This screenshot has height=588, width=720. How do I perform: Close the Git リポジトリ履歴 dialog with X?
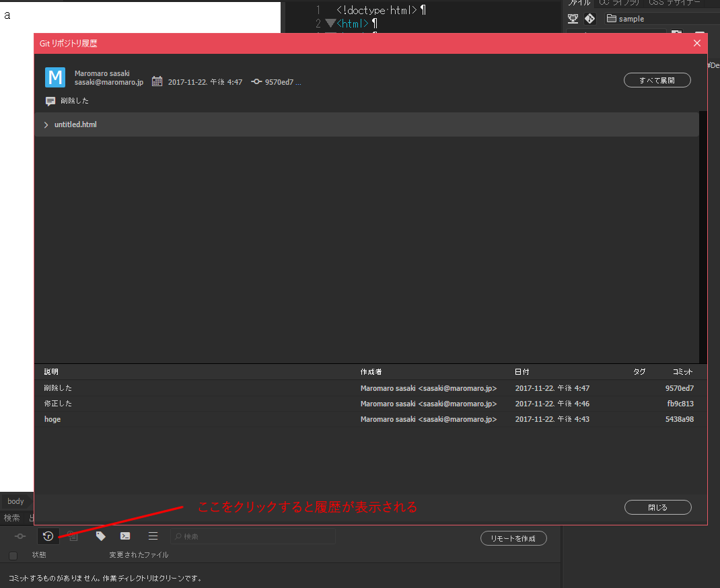coord(696,43)
